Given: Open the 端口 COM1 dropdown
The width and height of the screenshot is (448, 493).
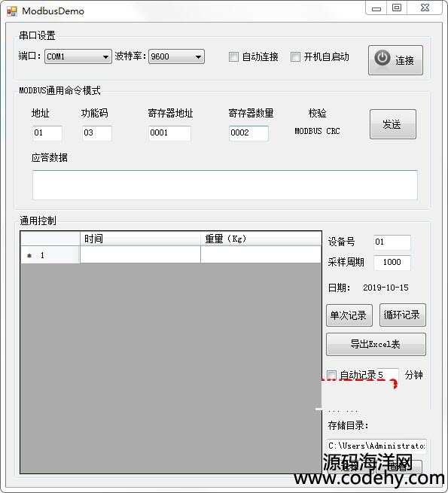Looking at the screenshot, I should (x=78, y=56).
